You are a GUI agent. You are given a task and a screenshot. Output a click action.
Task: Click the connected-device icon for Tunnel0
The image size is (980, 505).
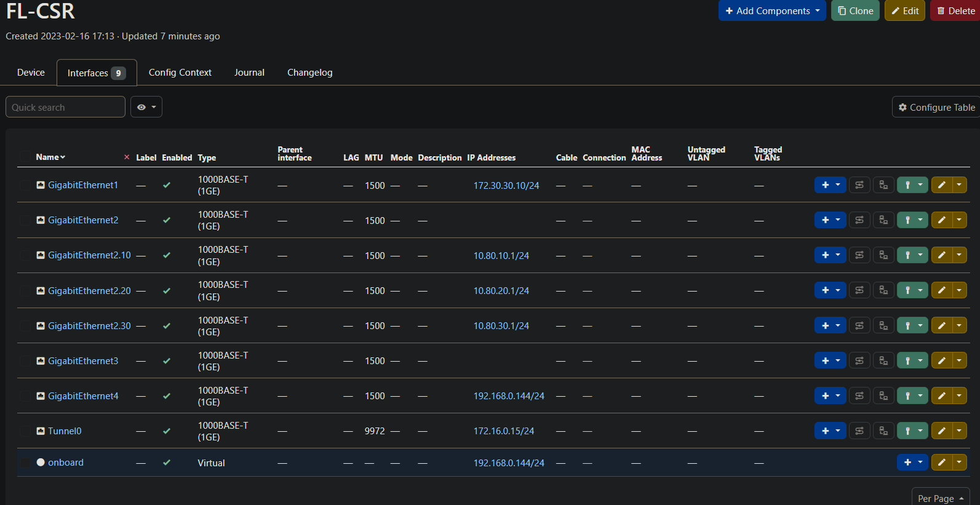[x=883, y=431]
